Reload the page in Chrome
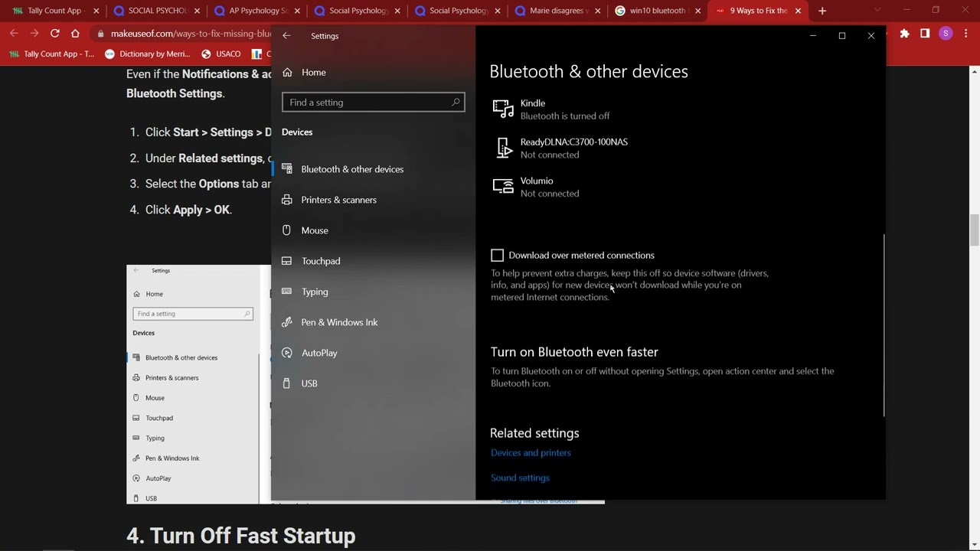980x551 pixels. pos(55,34)
